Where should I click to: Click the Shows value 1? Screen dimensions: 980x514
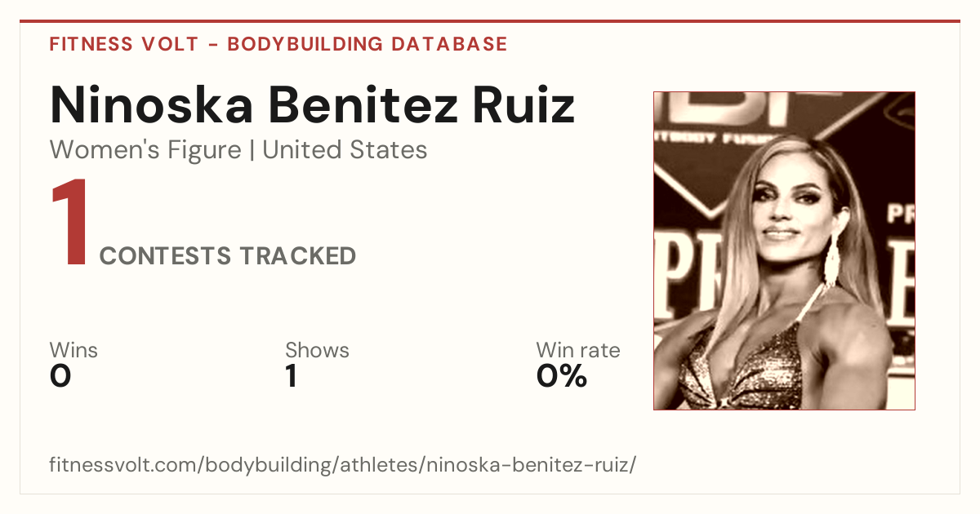291,376
